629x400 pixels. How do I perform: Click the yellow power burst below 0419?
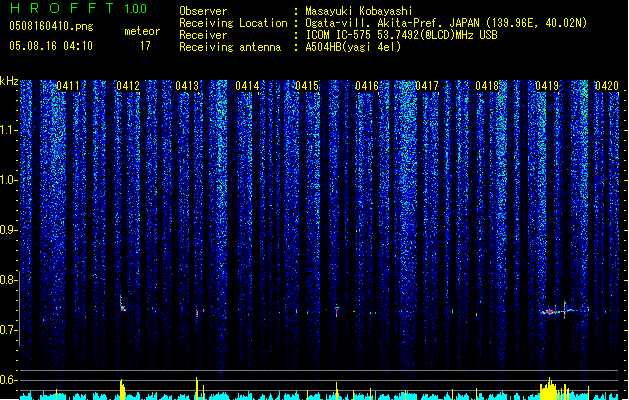click(550, 389)
